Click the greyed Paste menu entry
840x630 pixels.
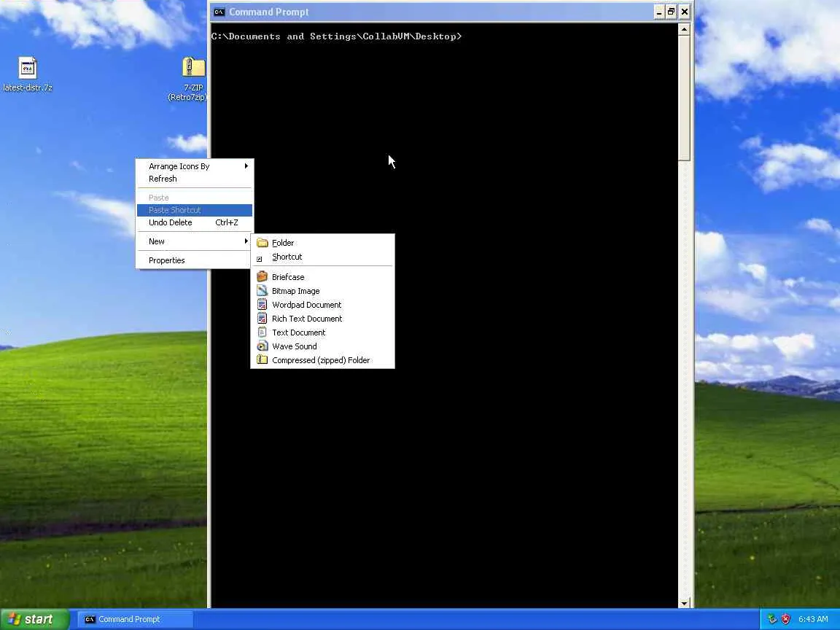pyautogui.click(x=195, y=198)
